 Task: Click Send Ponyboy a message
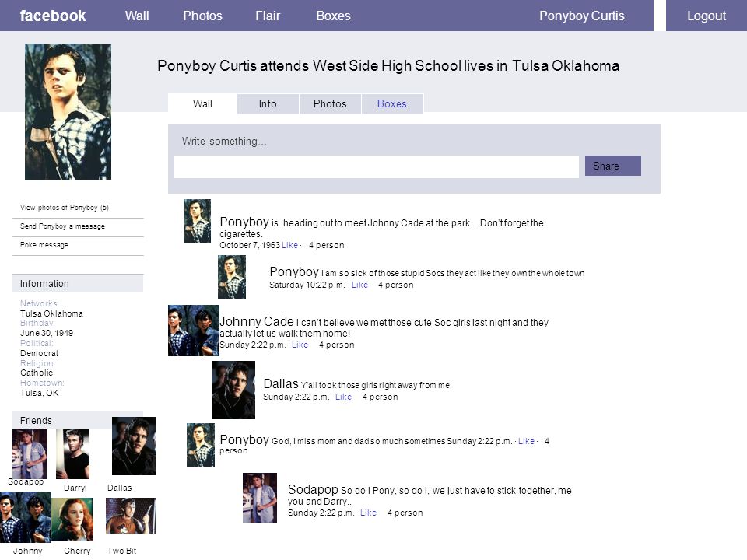(62, 226)
